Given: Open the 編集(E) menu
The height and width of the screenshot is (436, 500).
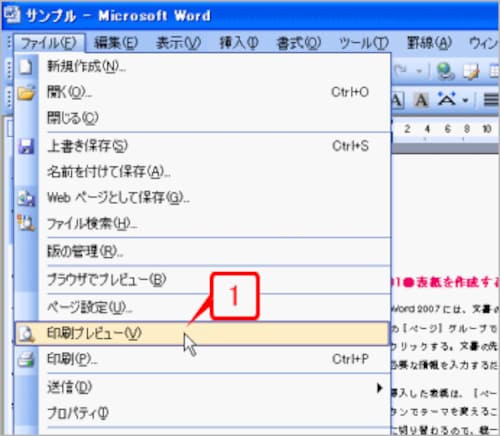Looking at the screenshot, I should coord(116,43).
